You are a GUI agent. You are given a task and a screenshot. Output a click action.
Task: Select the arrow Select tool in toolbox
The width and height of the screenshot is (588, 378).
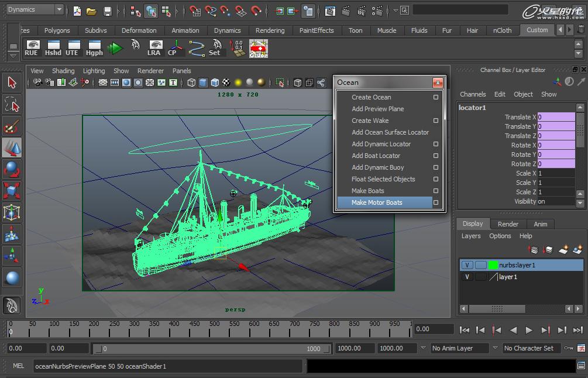pos(12,83)
